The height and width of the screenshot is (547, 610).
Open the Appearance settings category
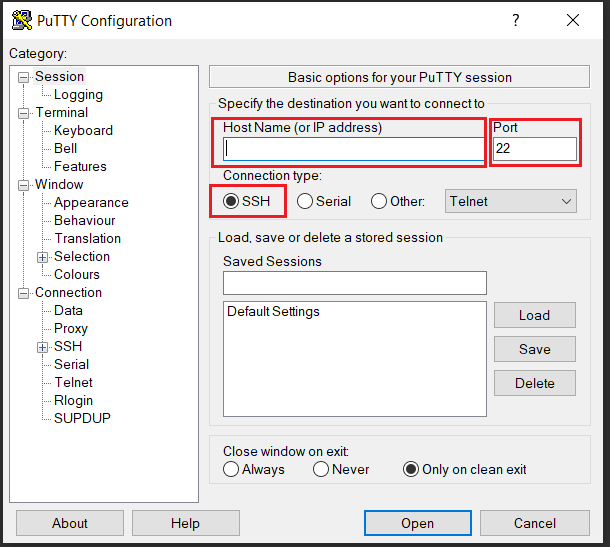point(91,202)
